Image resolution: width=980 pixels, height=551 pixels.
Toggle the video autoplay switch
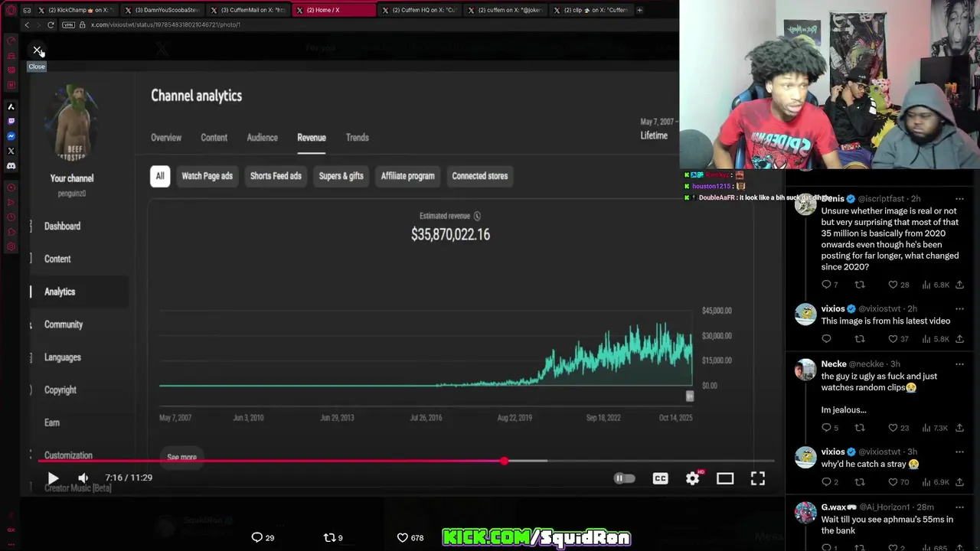pos(624,478)
